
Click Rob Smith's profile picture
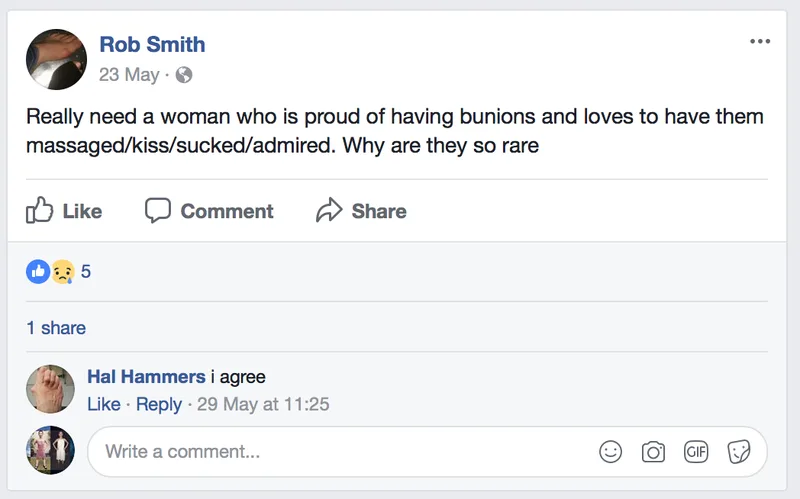click(x=56, y=59)
